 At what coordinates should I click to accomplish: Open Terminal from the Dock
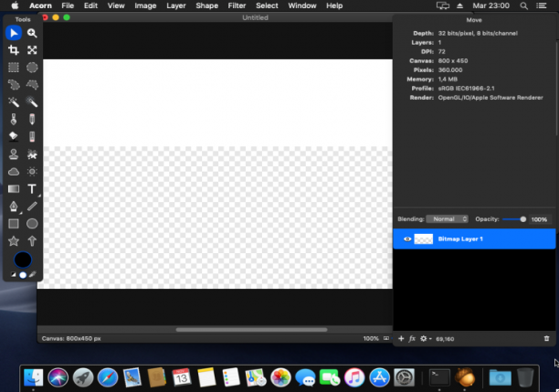439,377
